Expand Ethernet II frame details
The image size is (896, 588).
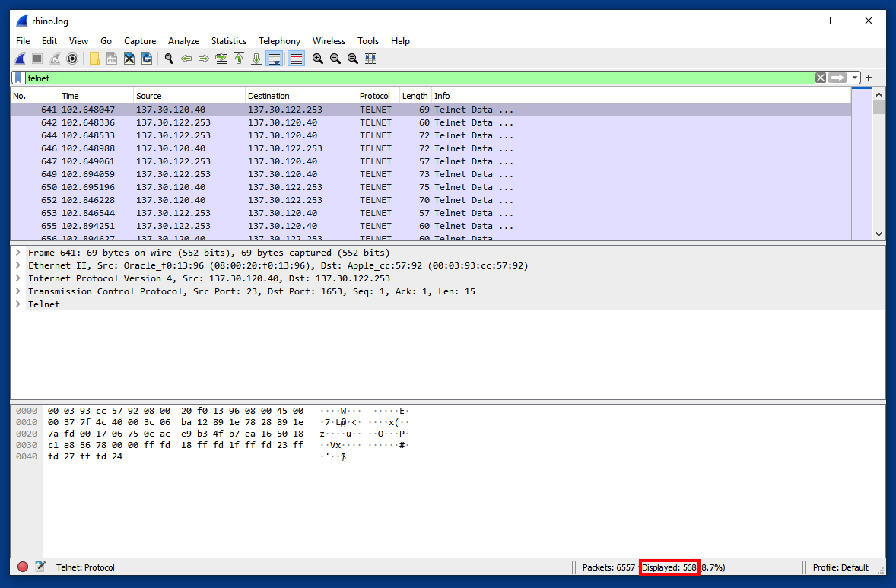pyautogui.click(x=17, y=265)
